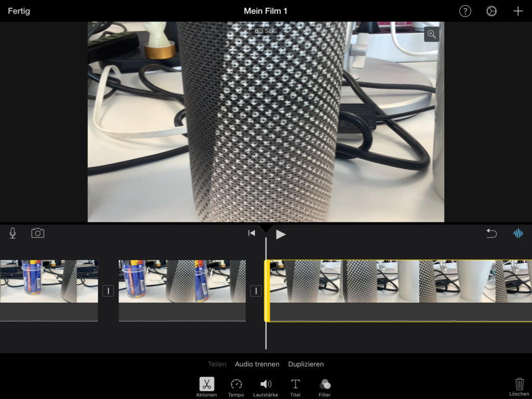532x399 pixels.
Task: Click the undo arrow icon
Action: click(x=491, y=233)
